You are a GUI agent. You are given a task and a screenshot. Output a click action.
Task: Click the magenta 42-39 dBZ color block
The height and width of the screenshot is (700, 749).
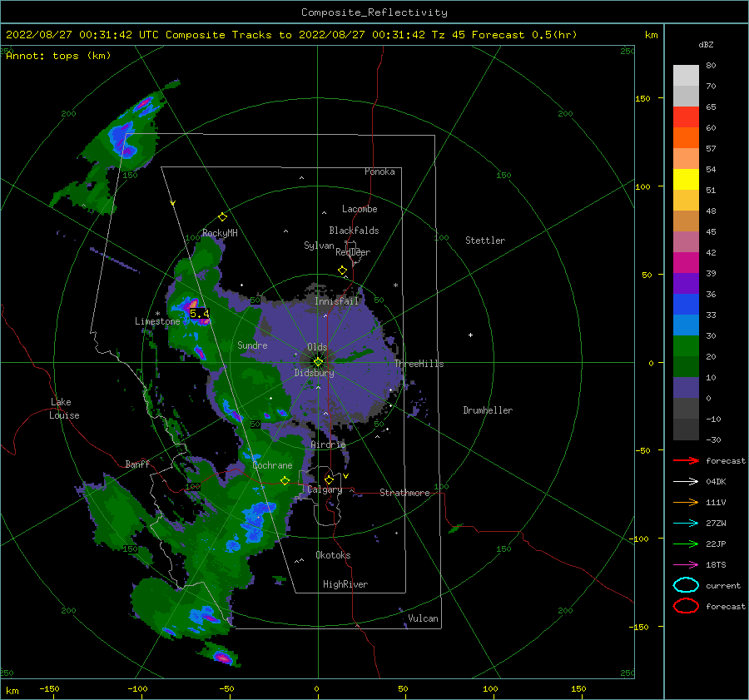point(686,263)
